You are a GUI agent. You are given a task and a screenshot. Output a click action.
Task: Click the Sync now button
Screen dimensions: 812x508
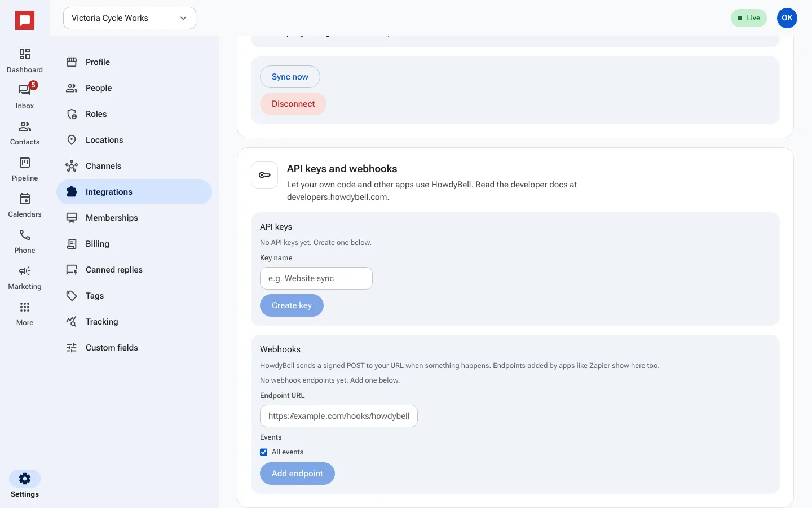click(290, 77)
